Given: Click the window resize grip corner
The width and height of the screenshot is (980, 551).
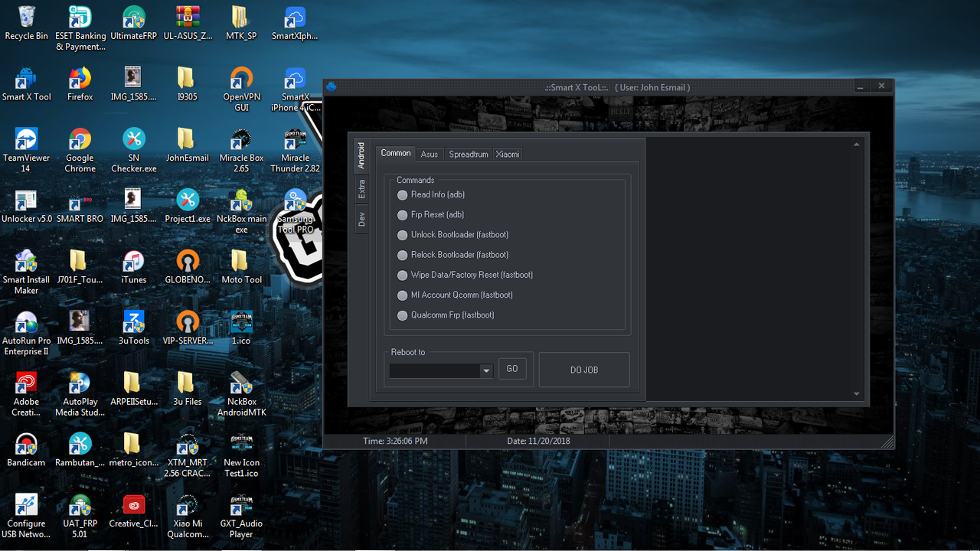Looking at the screenshot, I should [887, 442].
